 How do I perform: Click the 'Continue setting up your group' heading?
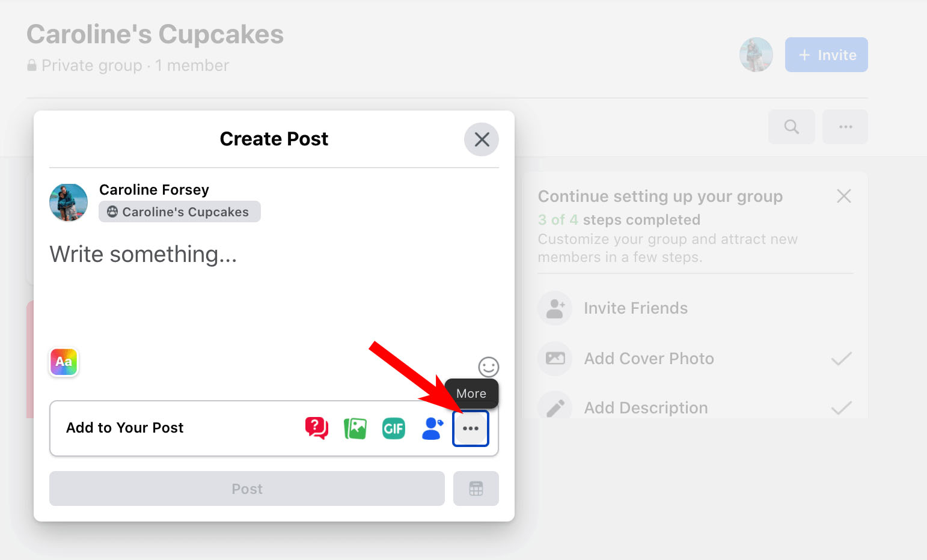tap(660, 196)
